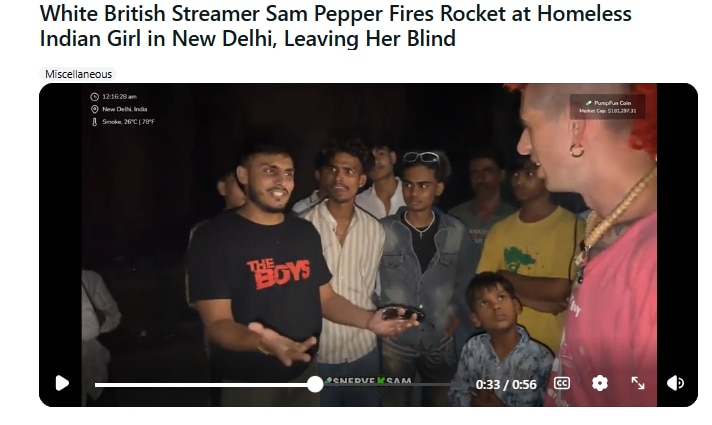This screenshot has width=712, height=425.
Task: Open video settings gear icon
Action: tap(600, 383)
